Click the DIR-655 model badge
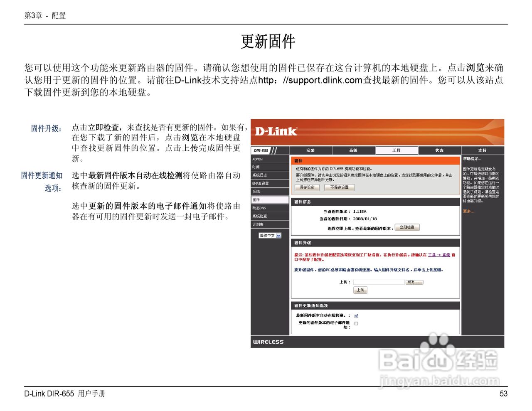 tap(261, 150)
